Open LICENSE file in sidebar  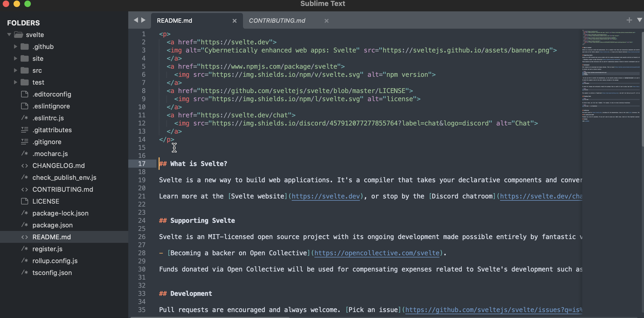(x=46, y=201)
